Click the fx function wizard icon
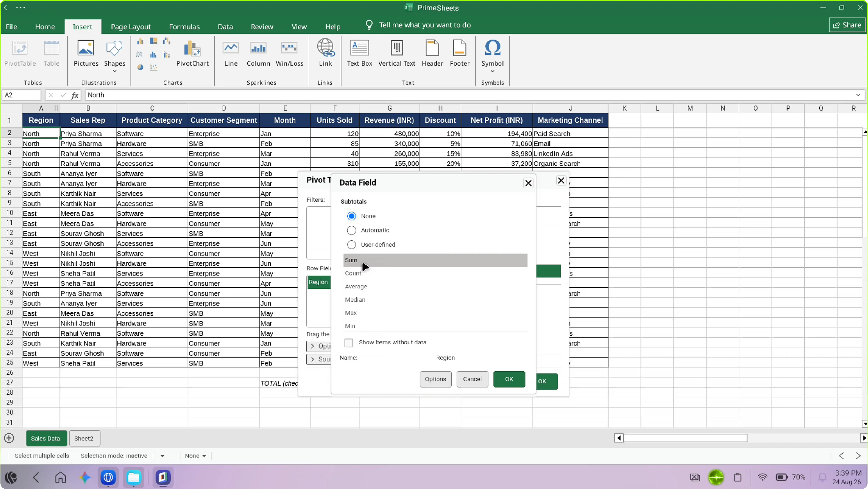This screenshot has height=489, width=868. 75,95
